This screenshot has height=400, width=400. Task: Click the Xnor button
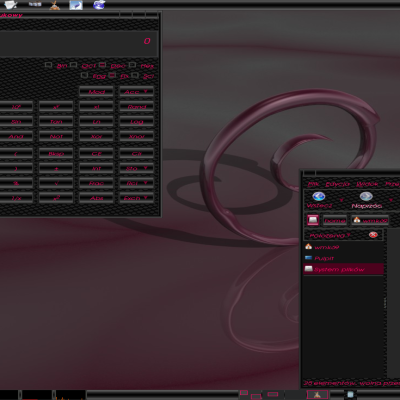click(136, 136)
